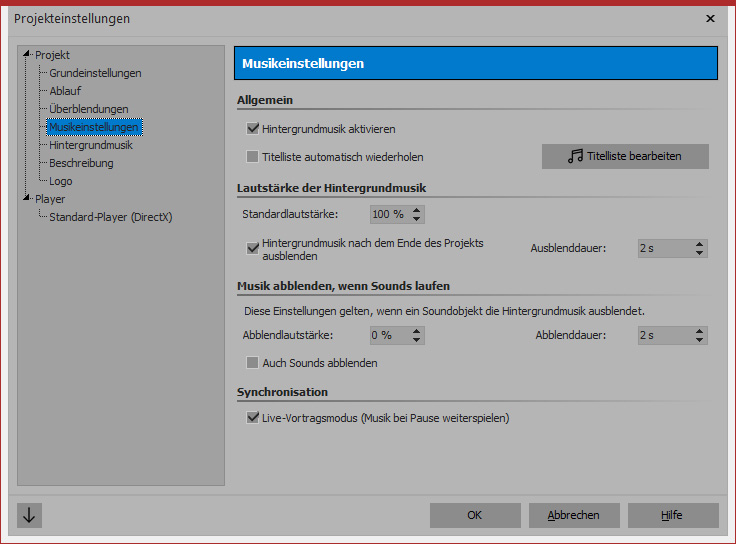Click Abbrechen to cancel

[x=574, y=515]
